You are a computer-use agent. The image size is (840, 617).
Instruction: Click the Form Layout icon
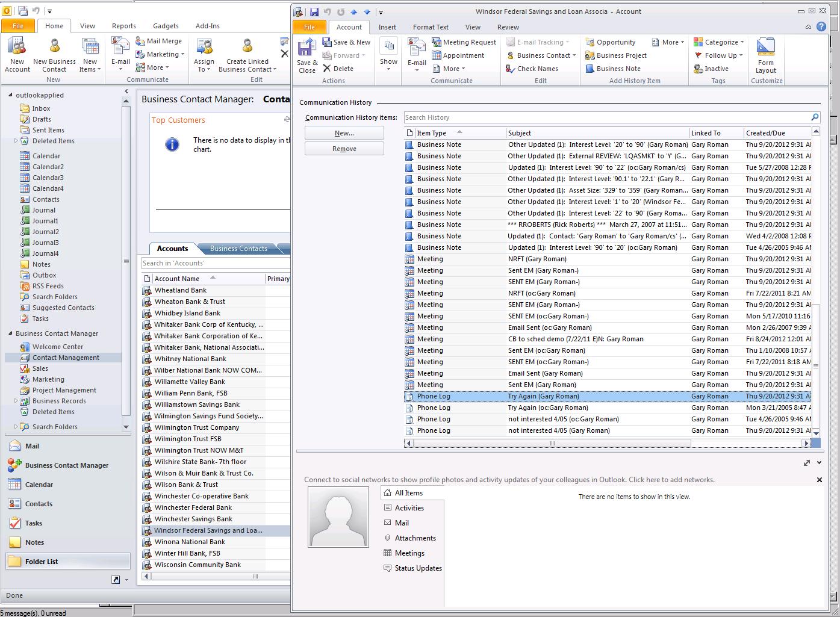pyautogui.click(x=765, y=48)
